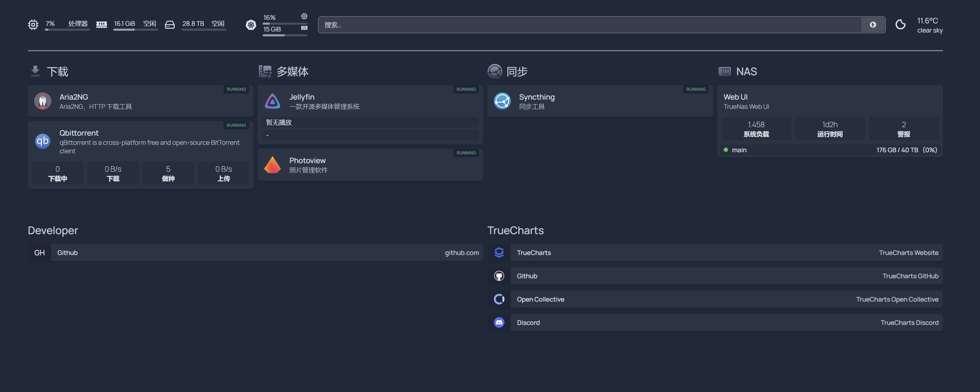Click the Qbittorrent qb icon

[x=43, y=141]
